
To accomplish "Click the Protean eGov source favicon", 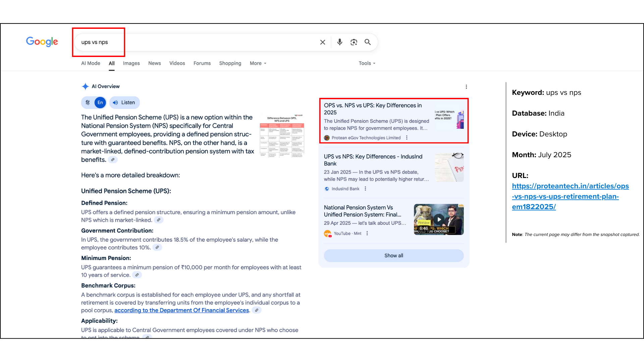I will [327, 138].
